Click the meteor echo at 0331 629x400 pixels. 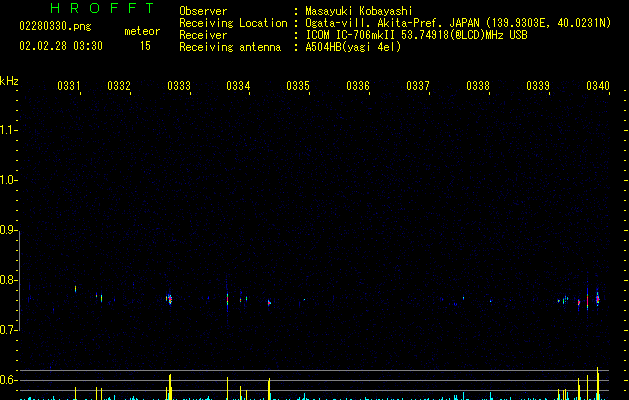(x=75, y=288)
